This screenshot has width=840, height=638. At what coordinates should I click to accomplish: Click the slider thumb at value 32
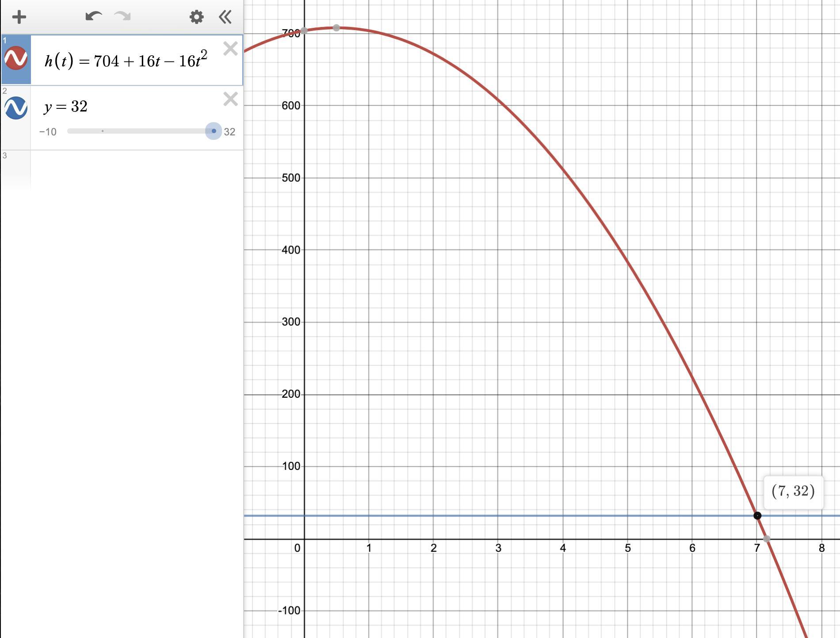[x=214, y=131]
